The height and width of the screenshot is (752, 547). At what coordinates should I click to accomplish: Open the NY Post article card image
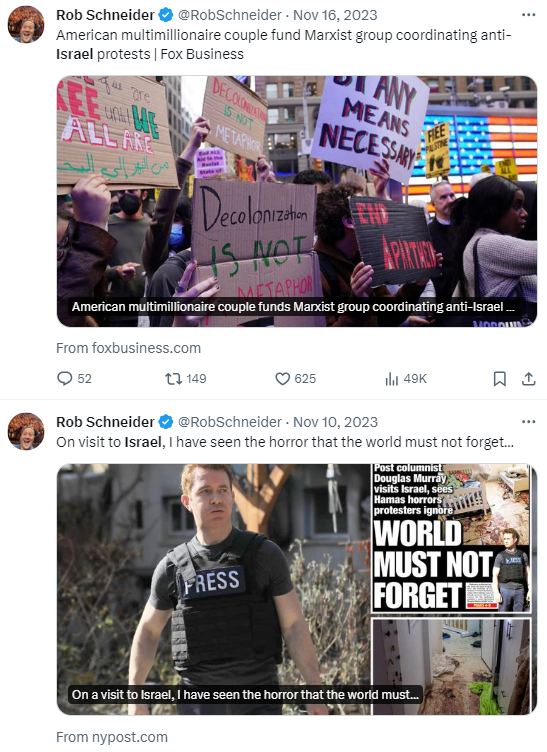point(297,589)
